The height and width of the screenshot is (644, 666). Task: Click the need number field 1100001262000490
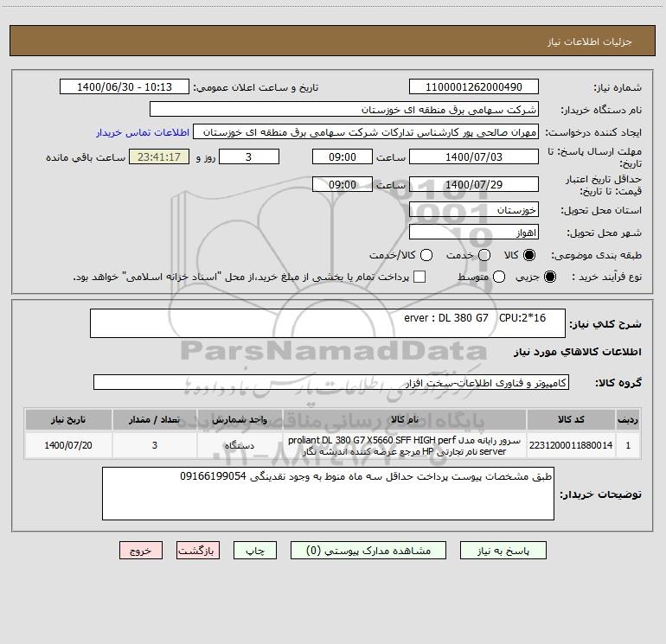click(x=474, y=87)
